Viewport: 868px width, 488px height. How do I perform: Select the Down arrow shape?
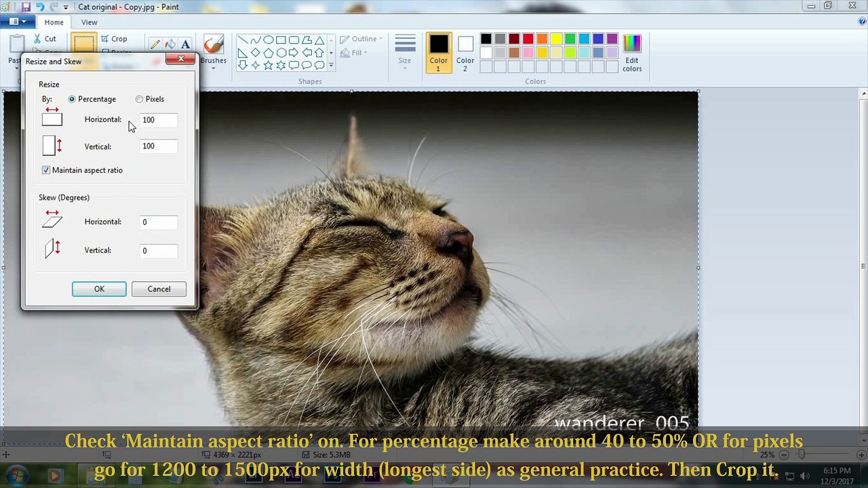coord(243,66)
